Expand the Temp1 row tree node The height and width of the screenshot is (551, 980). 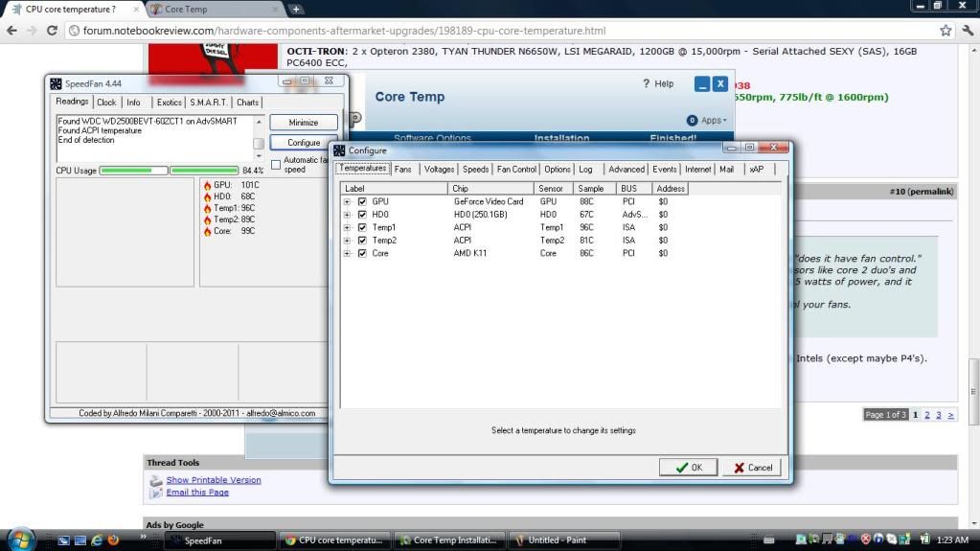347,228
